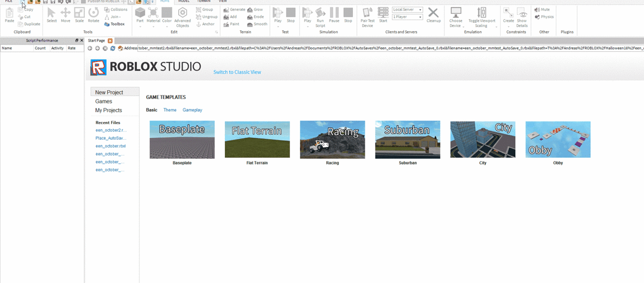Open the Flat Terrain template
The height and width of the screenshot is (283, 644).
click(257, 140)
